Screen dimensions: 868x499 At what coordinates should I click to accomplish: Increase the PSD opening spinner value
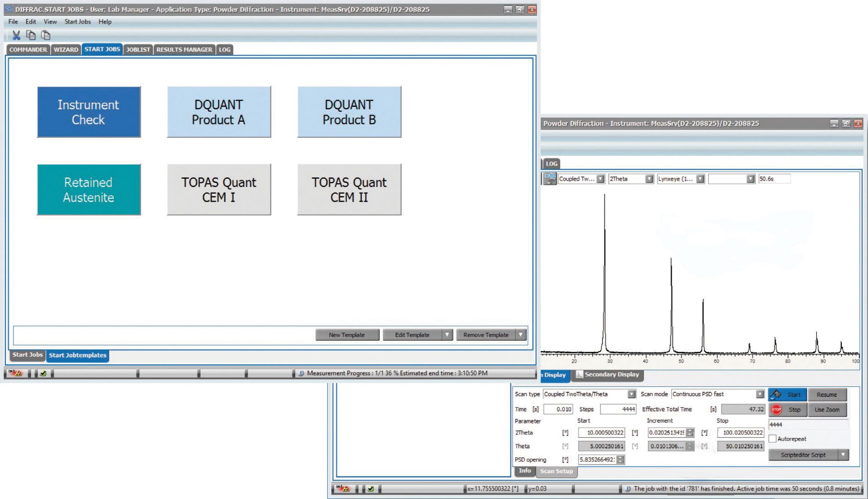click(x=620, y=457)
